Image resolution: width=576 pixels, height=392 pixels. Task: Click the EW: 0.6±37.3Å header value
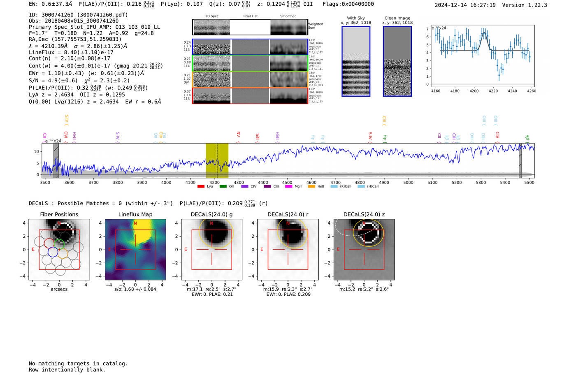[50, 4]
